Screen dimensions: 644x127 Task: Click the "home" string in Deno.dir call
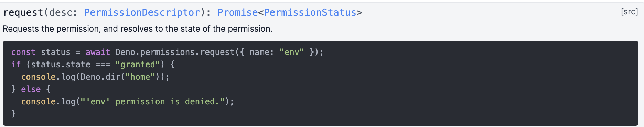coord(140,77)
